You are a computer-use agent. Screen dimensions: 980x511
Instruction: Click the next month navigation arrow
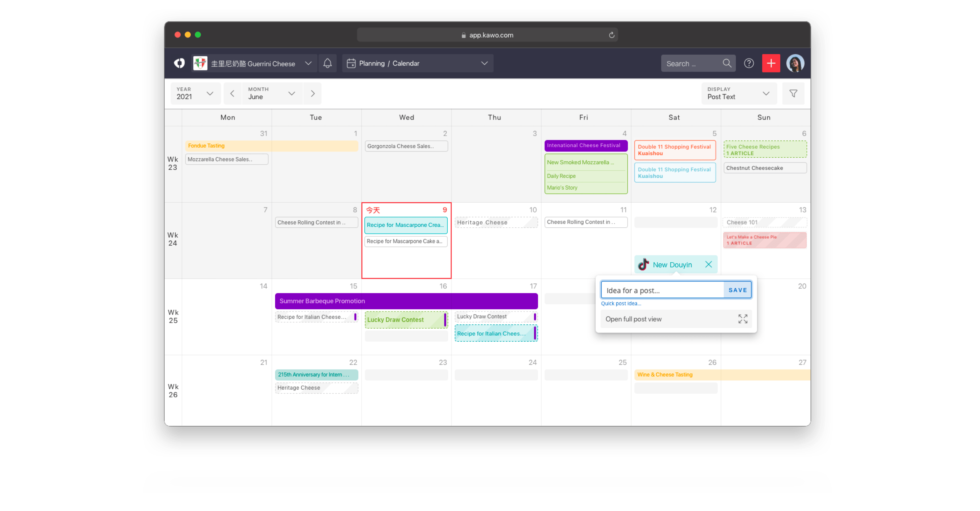314,93
